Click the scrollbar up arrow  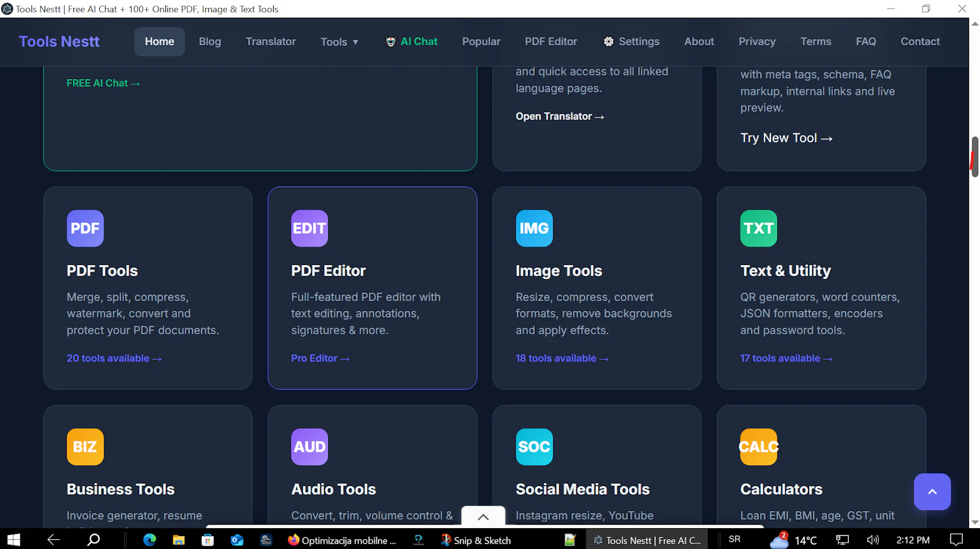click(974, 23)
